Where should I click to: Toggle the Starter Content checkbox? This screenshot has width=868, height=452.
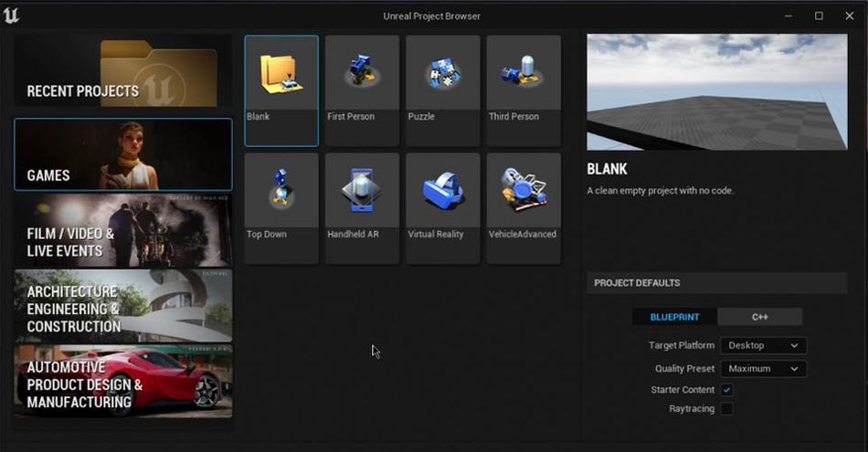[x=727, y=390]
